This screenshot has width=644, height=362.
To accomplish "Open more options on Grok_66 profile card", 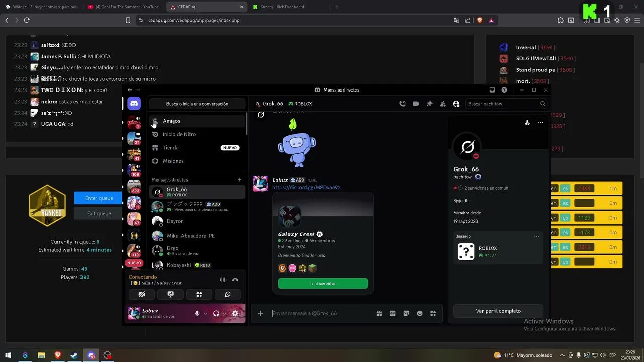I will [540, 122].
